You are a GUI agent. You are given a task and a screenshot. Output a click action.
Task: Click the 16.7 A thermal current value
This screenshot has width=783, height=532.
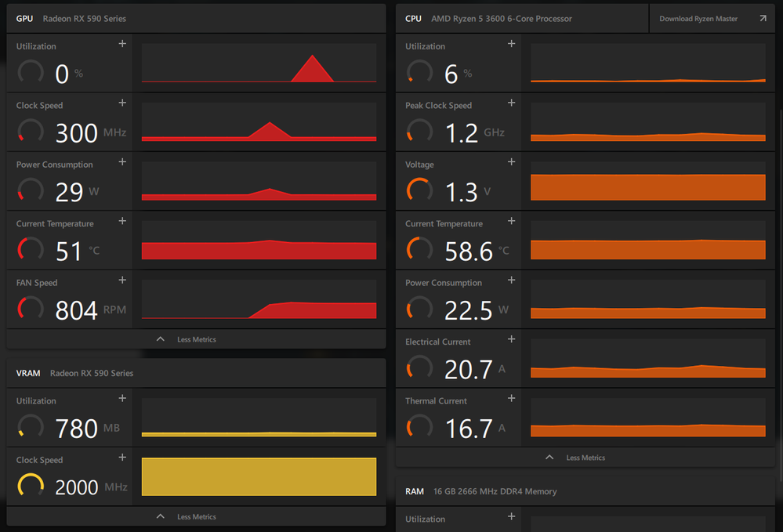[475, 429]
